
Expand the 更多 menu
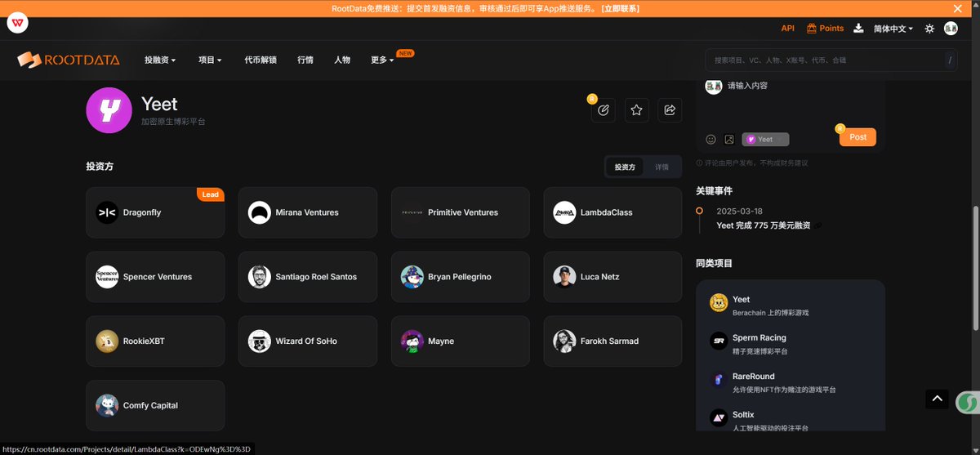(x=382, y=60)
